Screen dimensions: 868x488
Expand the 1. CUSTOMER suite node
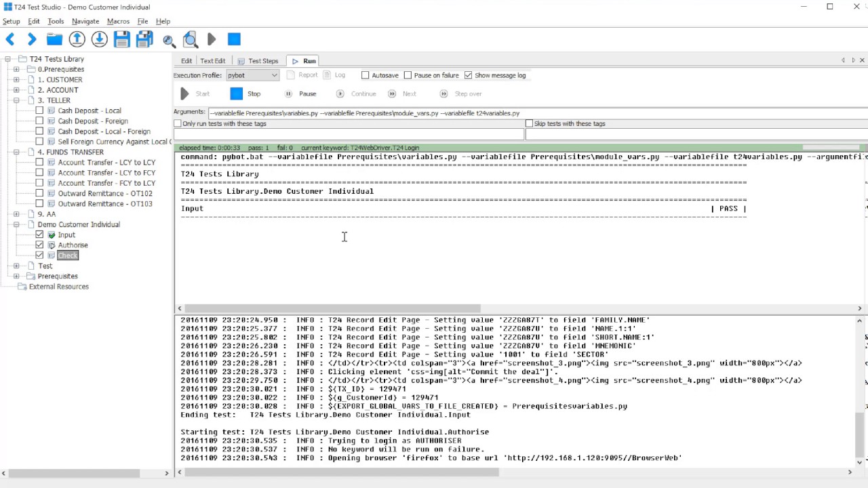tap(16, 80)
